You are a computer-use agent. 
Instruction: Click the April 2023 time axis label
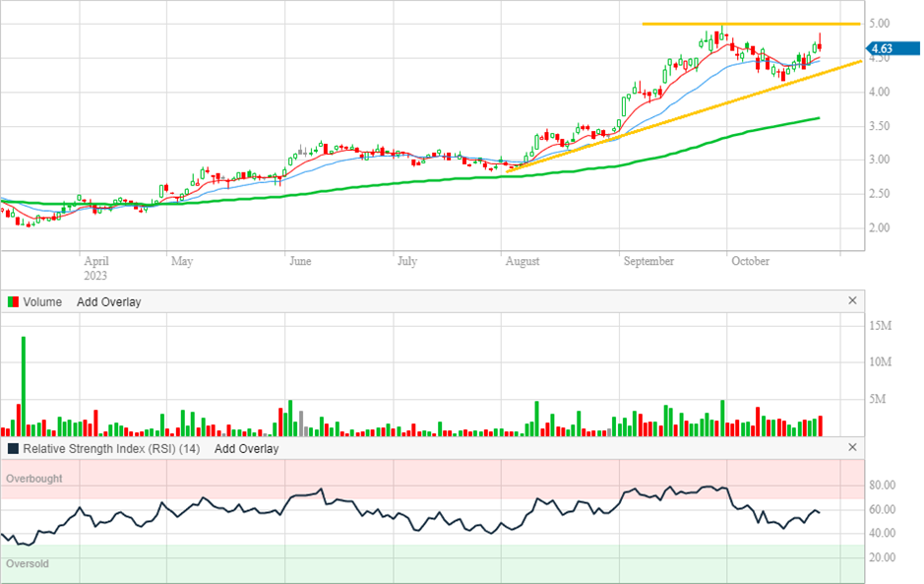coord(95,269)
